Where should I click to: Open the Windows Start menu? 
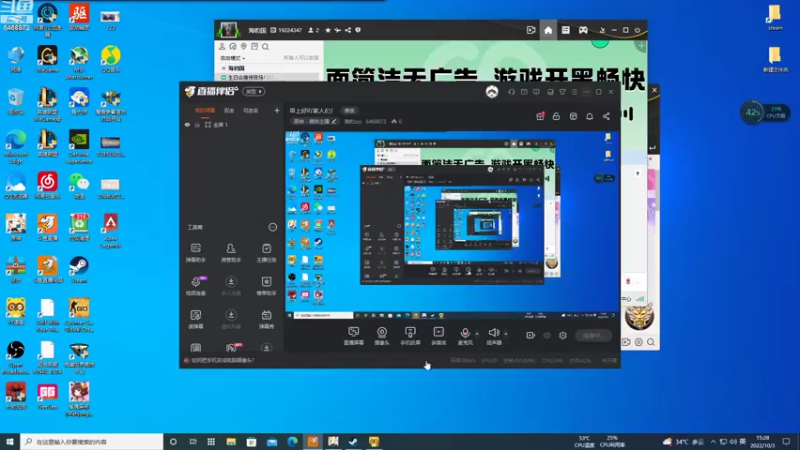tap(10, 441)
